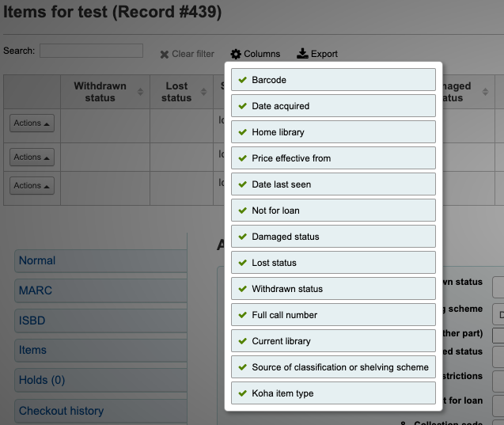Open the Checkout history tab
Viewport: 504px width, 425px height.
pos(61,411)
